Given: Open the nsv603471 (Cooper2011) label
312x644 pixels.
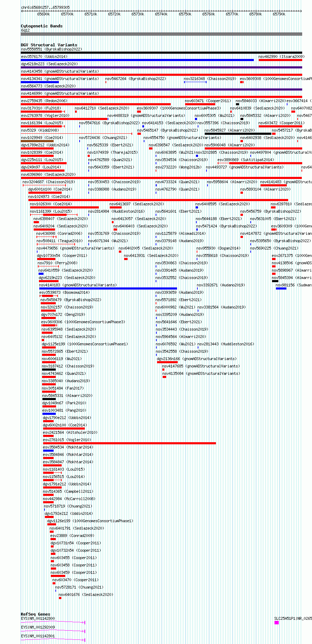Looking at the screenshot, I should click(208, 101).
